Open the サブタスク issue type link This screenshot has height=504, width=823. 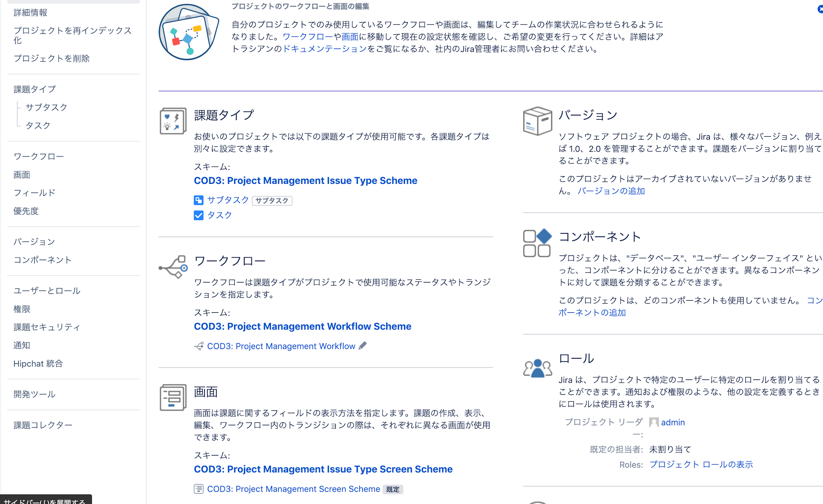(228, 200)
